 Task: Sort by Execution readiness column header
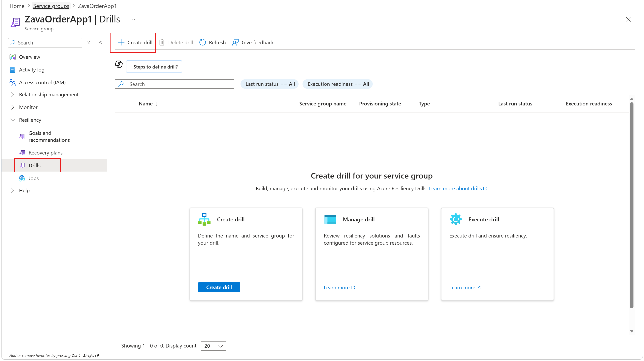click(x=589, y=104)
